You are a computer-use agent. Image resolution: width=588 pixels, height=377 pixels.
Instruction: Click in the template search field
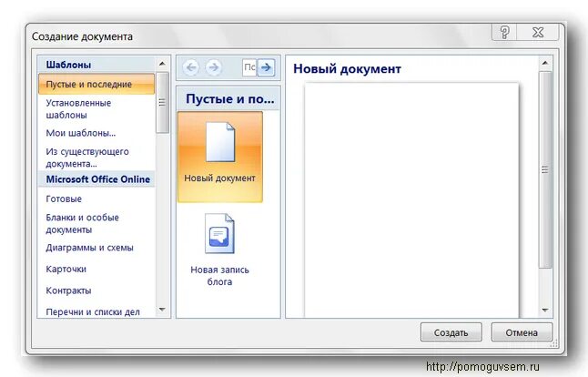pyautogui.click(x=249, y=67)
